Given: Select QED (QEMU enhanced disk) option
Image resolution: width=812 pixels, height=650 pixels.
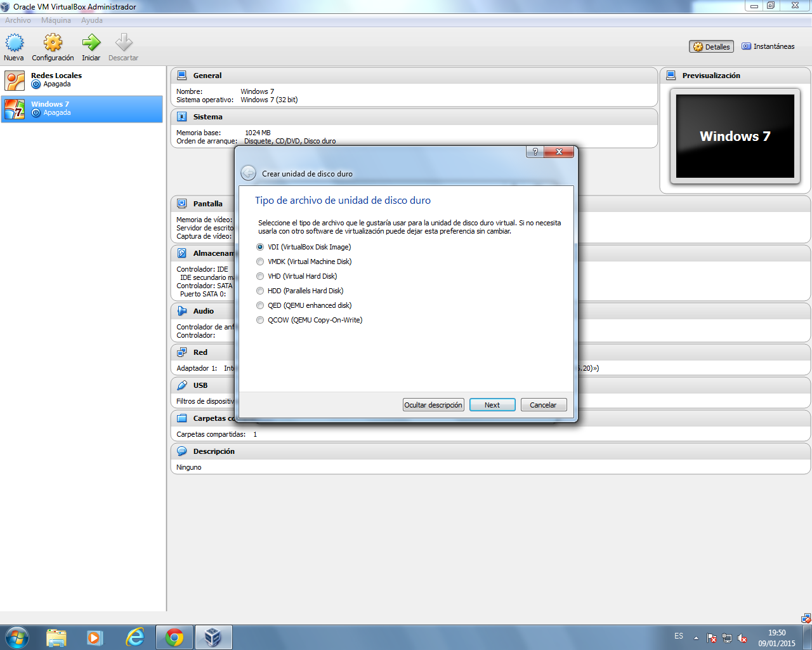Looking at the screenshot, I should click(304, 305).
